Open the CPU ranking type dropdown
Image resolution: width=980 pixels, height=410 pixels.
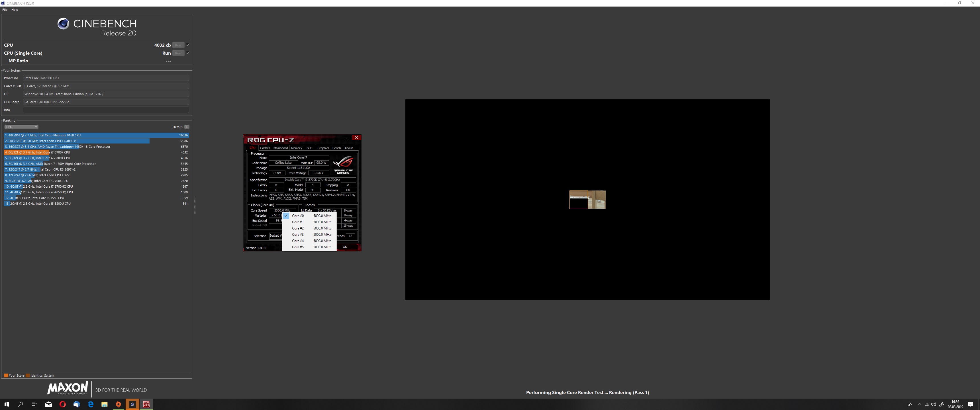(x=21, y=127)
